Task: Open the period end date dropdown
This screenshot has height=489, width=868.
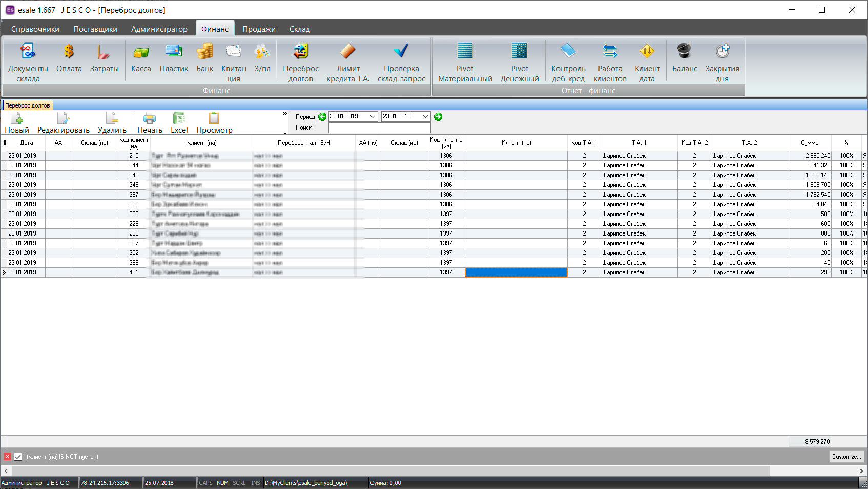Action: point(425,117)
